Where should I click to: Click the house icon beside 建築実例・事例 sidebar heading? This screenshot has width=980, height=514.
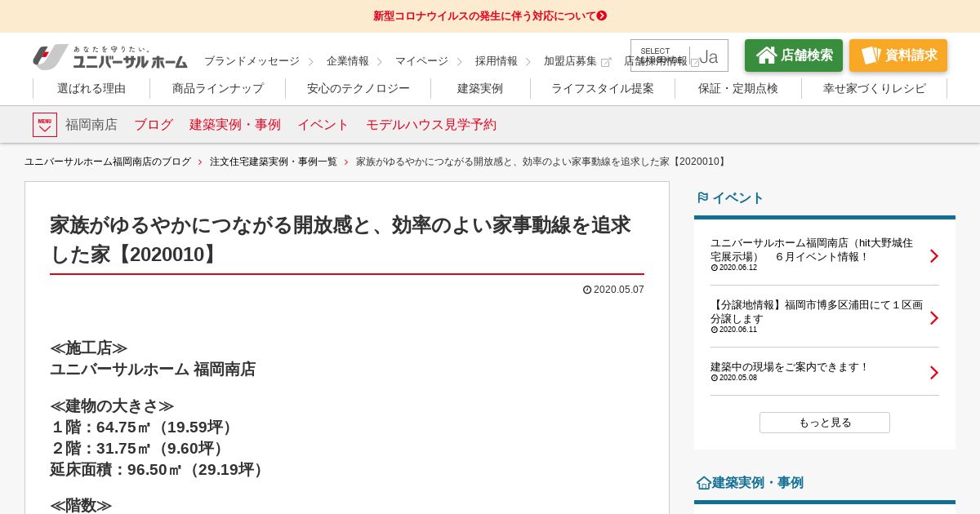point(703,483)
